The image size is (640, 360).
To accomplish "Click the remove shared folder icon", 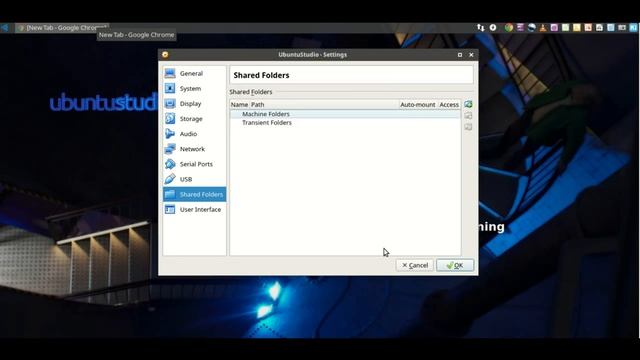I will [468, 127].
